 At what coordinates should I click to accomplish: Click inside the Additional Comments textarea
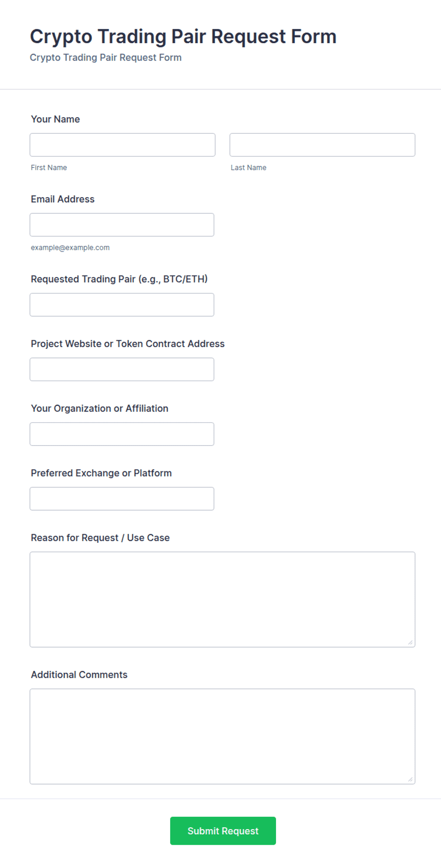click(x=222, y=737)
